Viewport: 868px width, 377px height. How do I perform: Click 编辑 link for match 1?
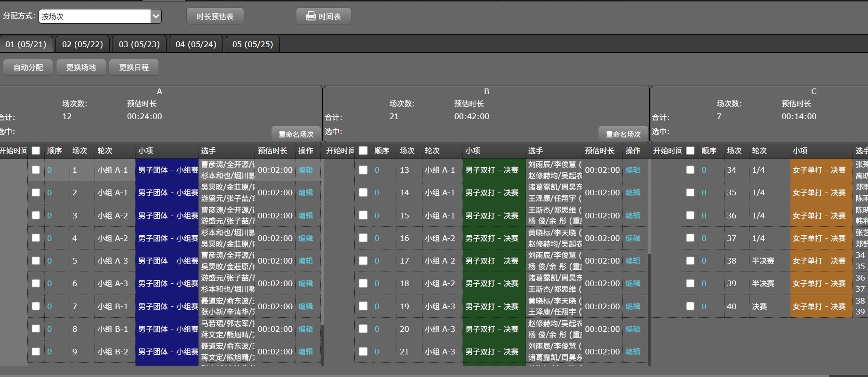[305, 170]
